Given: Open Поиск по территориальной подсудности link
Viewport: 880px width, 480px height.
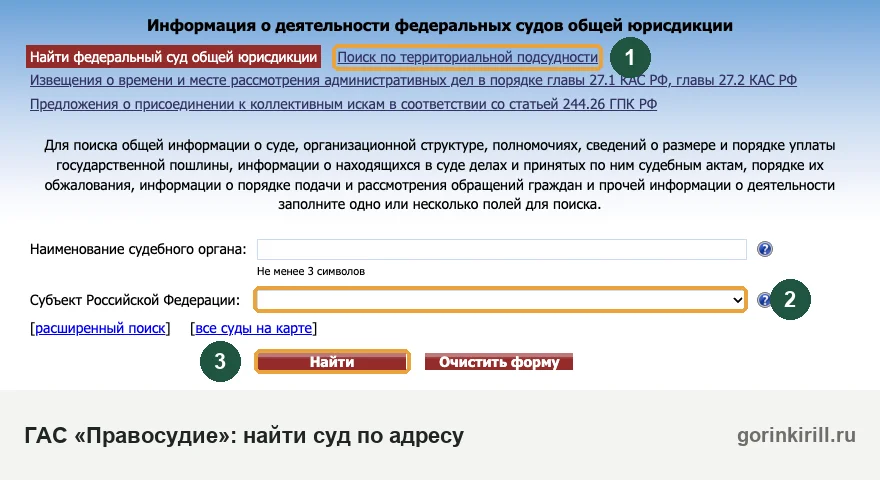Looking at the screenshot, I should [x=468, y=57].
